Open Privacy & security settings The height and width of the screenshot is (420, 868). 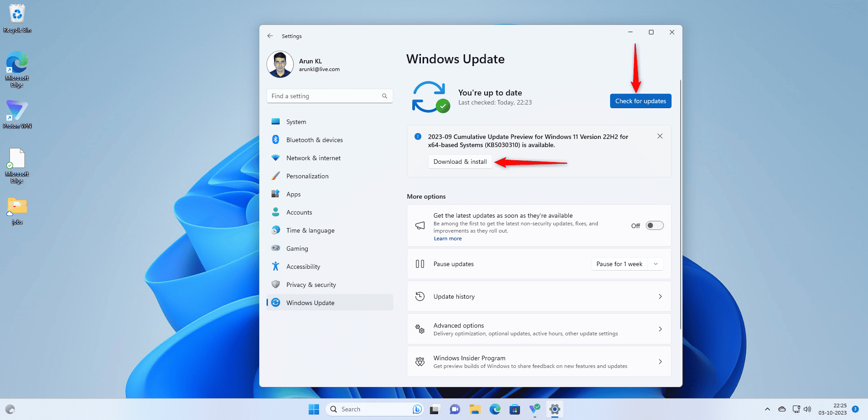pyautogui.click(x=329, y=285)
